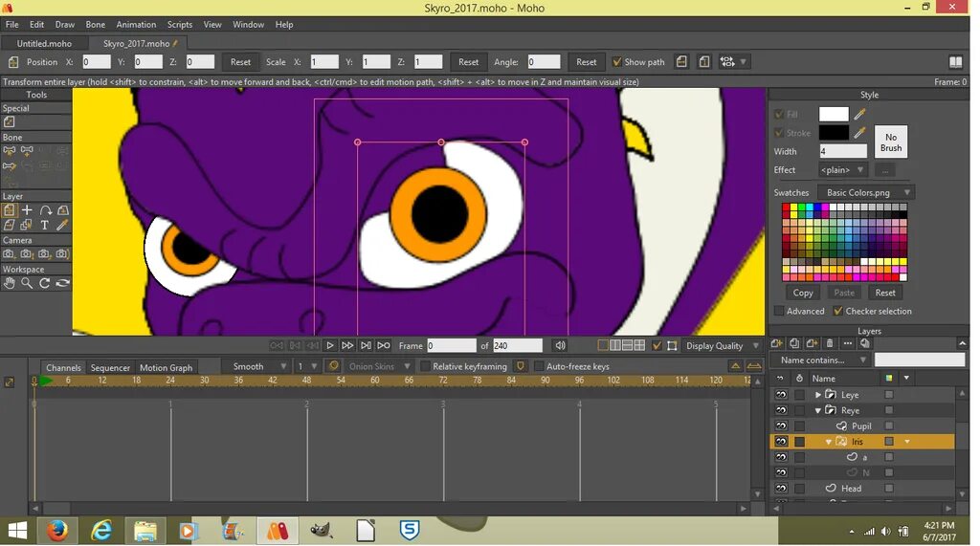This screenshot has width=980, height=546.
Task: Click Reset next to Position fields
Action: click(x=240, y=62)
